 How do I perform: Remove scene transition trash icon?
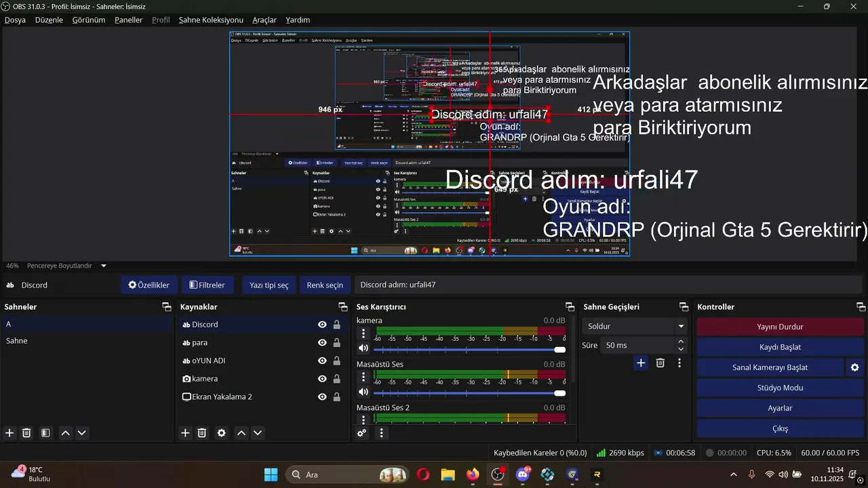660,363
